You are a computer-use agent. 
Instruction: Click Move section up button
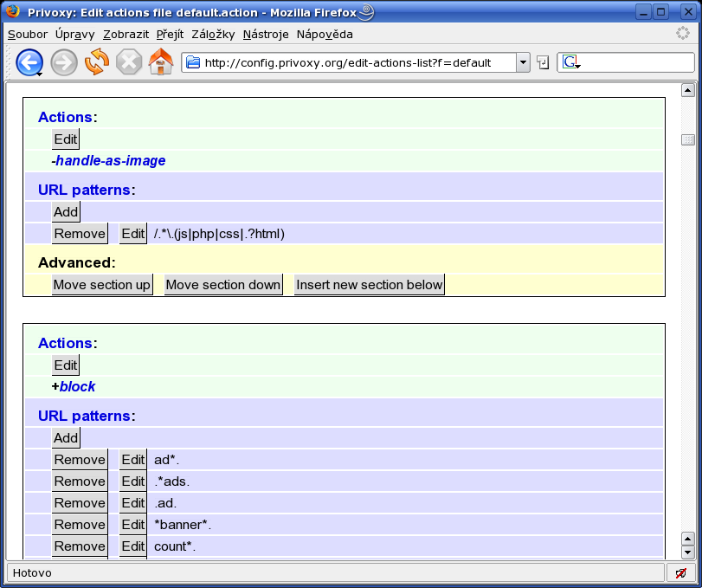[102, 285]
